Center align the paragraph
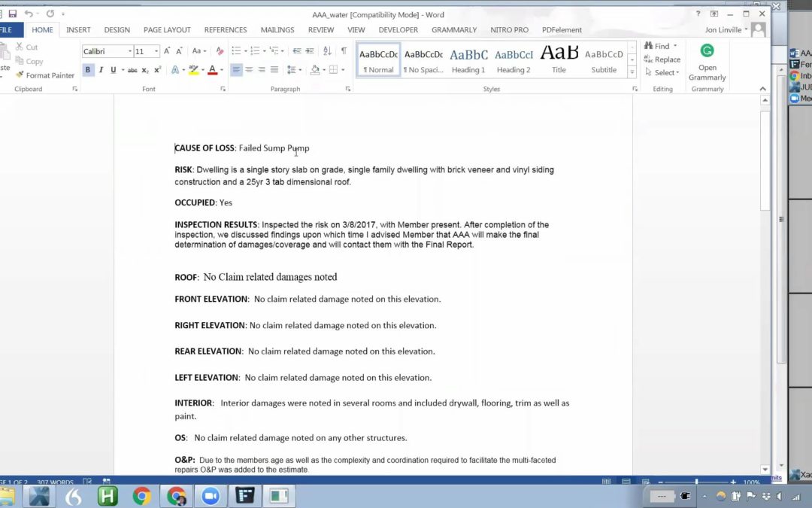 249,69
